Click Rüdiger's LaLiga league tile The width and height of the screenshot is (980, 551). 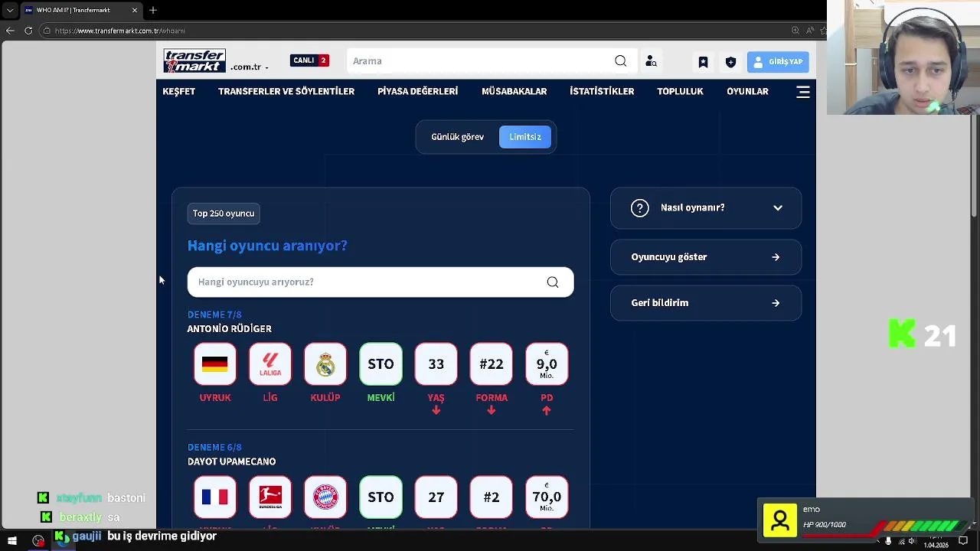coord(270,364)
